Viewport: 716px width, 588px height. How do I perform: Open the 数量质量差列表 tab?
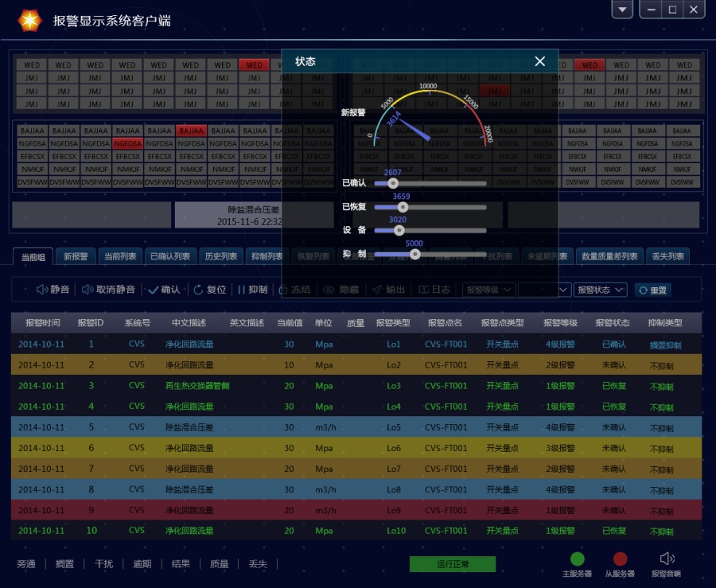(609, 256)
